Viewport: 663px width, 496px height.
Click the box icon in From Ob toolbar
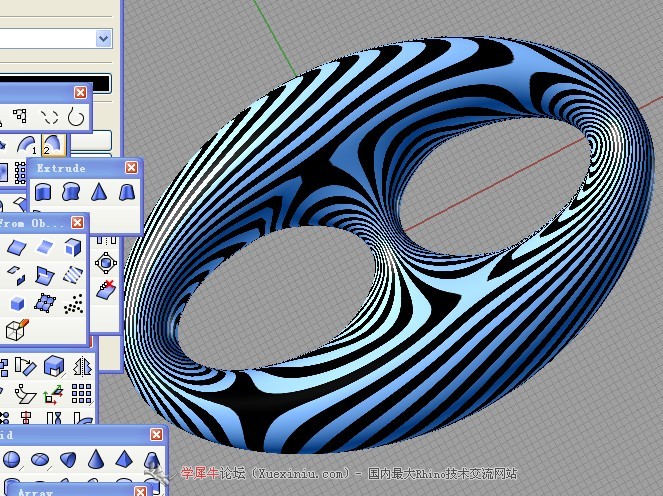(x=72, y=247)
